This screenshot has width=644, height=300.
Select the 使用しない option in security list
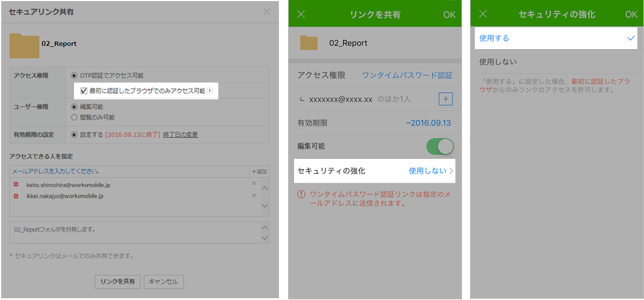[558, 62]
